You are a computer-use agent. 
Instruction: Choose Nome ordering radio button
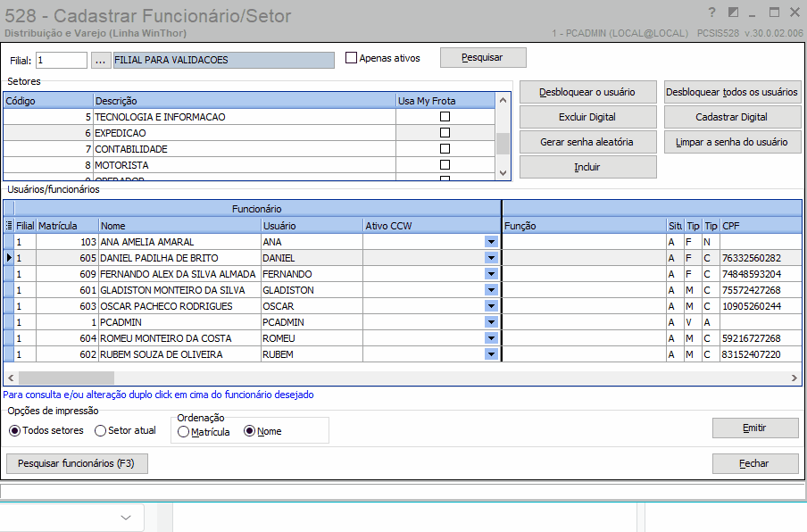tap(249, 431)
